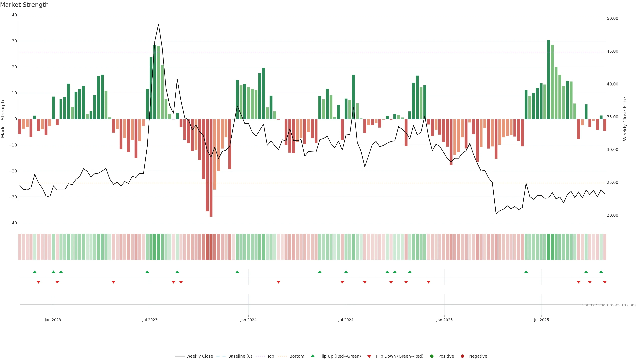The width and height of the screenshot is (644, 362).
Task: Click the Jul 2024 x-axis label
Action: 346,320
